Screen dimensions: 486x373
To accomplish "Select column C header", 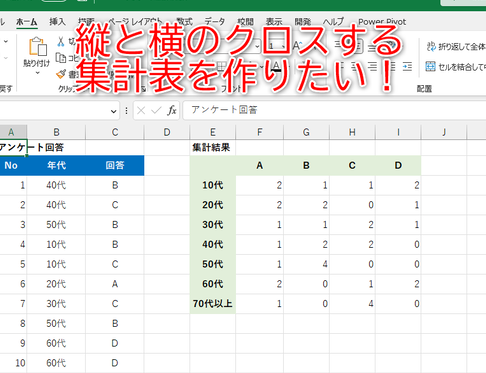I will (115, 132).
